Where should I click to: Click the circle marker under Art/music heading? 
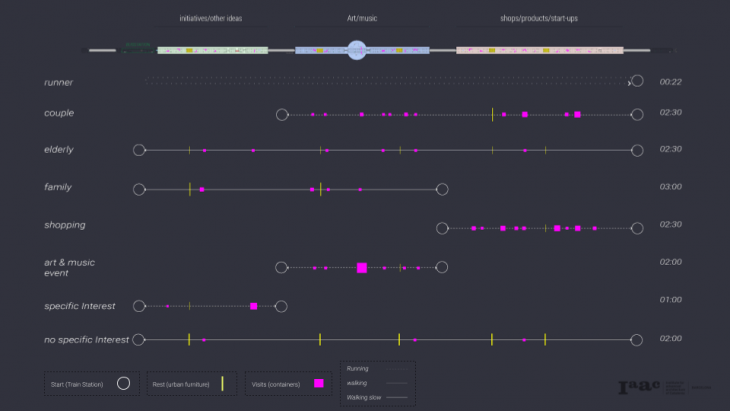(357, 49)
